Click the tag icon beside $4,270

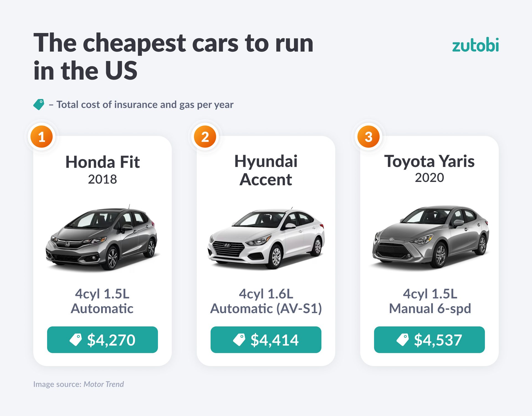tap(76, 340)
